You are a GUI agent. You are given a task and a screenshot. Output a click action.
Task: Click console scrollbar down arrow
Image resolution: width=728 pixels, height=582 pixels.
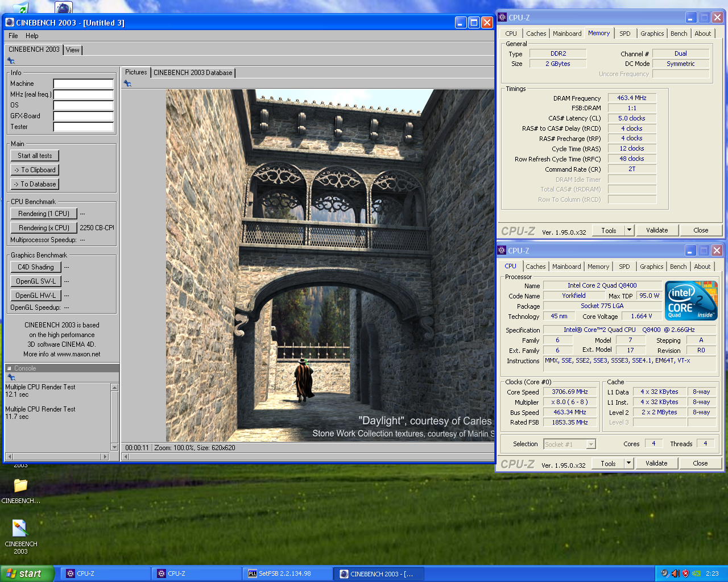coord(114,447)
